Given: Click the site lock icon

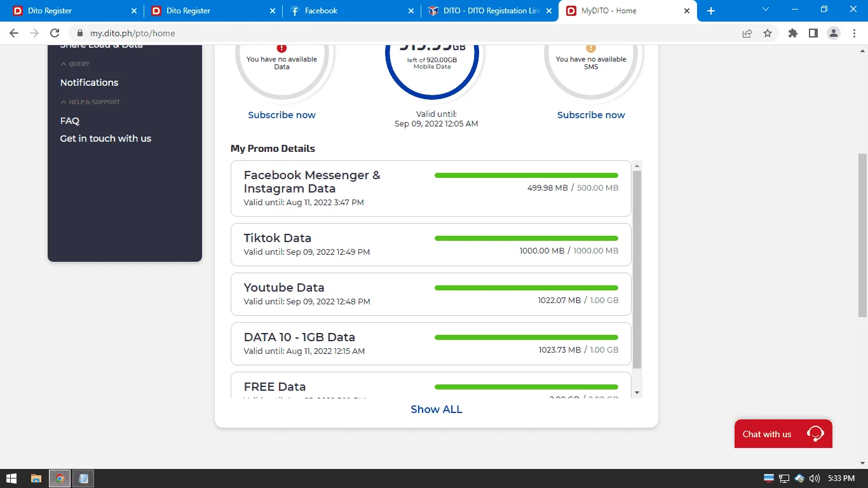Looking at the screenshot, I should 80,33.
